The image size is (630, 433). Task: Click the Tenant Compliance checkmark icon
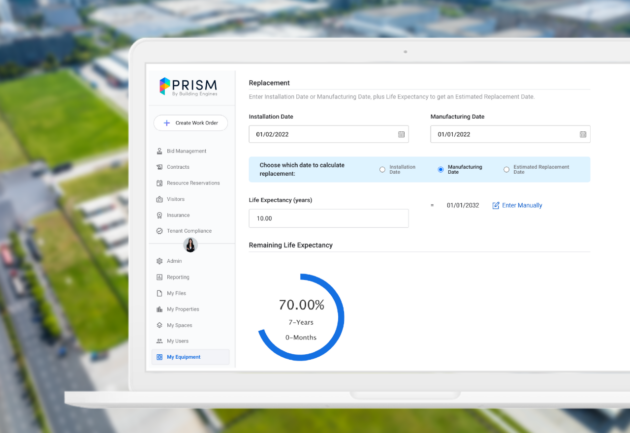click(x=159, y=231)
